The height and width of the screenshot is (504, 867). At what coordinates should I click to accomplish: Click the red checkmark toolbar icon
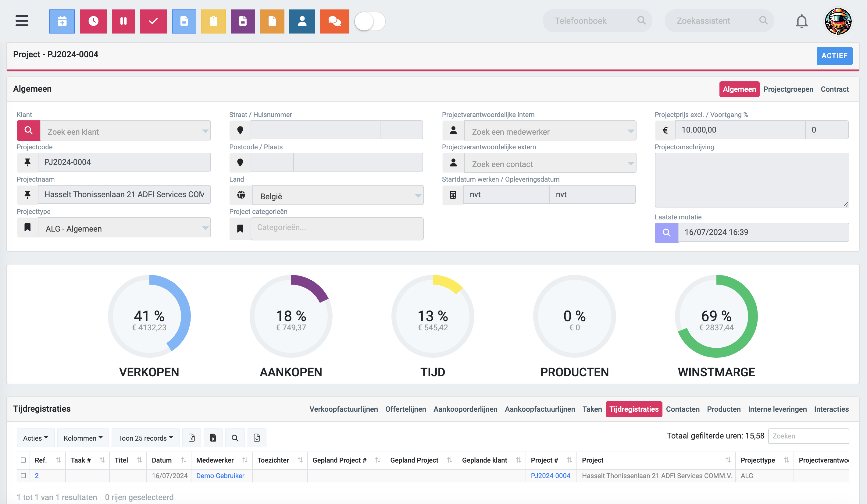pyautogui.click(x=153, y=21)
